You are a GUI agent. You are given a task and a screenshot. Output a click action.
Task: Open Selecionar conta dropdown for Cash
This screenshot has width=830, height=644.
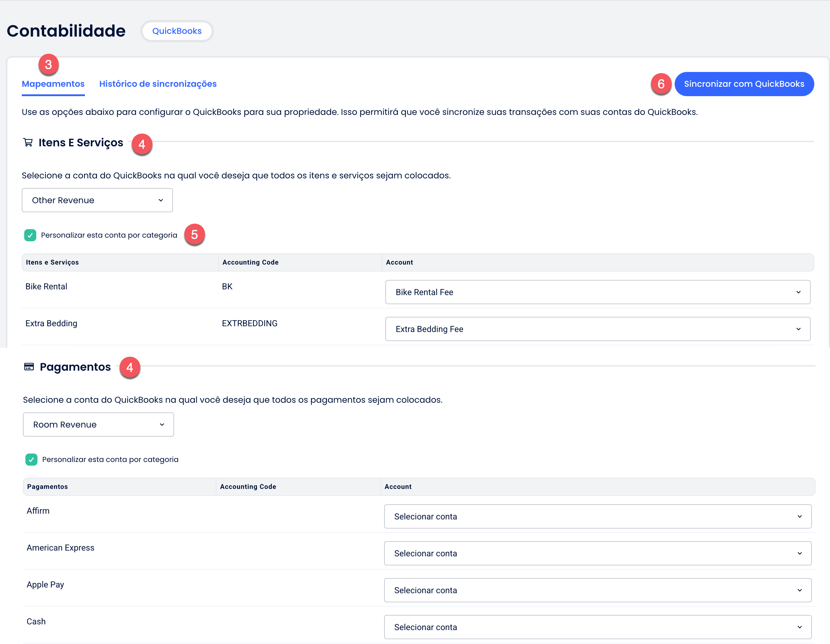(x=598, y=627)
